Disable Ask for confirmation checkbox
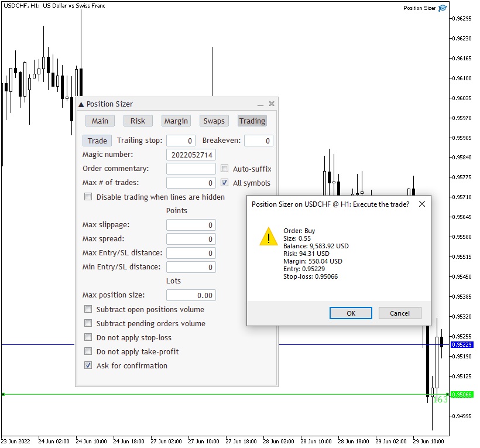 [88, 365]
